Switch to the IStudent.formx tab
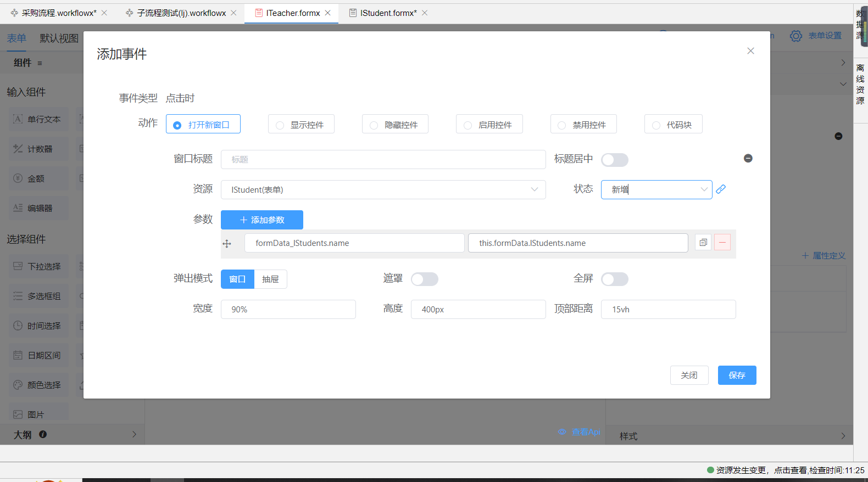Screen dimensions: 868x482 [388, 13]
